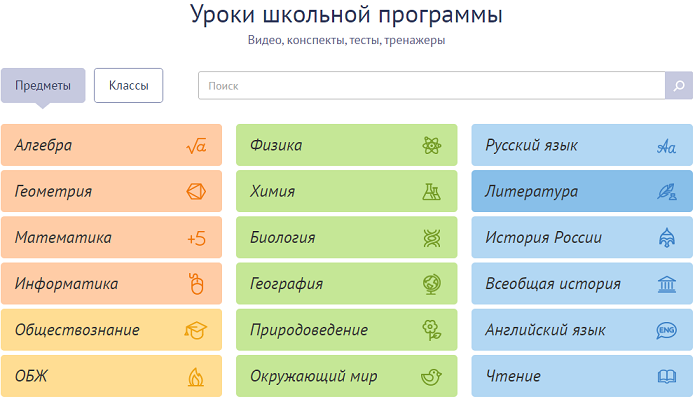
Task: Click the square root icon for Алгебра
Action: click(196, 145)
